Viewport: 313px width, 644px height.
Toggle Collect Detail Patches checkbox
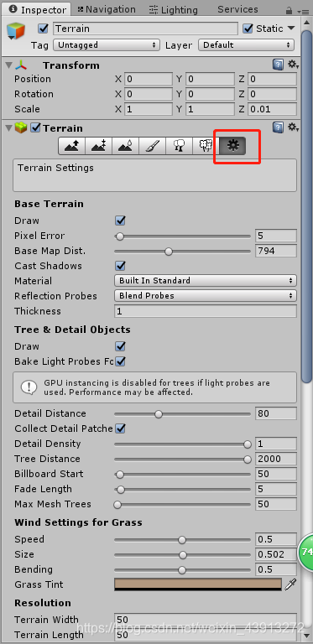[120, 428]
